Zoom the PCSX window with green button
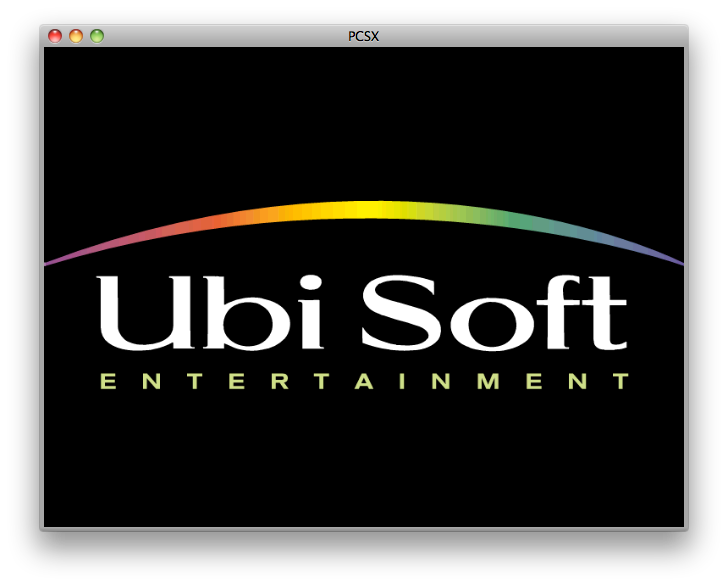Image resolution: width=728 pixels, height=586 pixels. click(x=97, y=36)
